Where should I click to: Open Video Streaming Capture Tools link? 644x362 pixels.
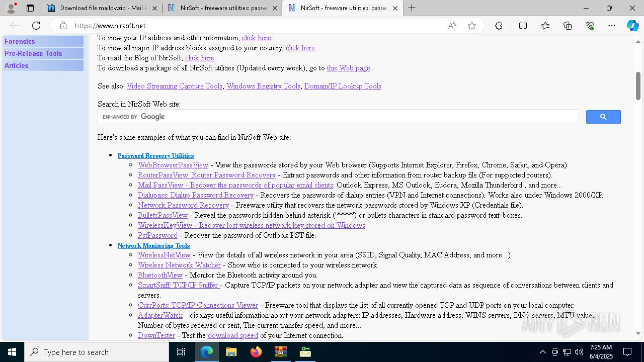click(x=175, y=86)
